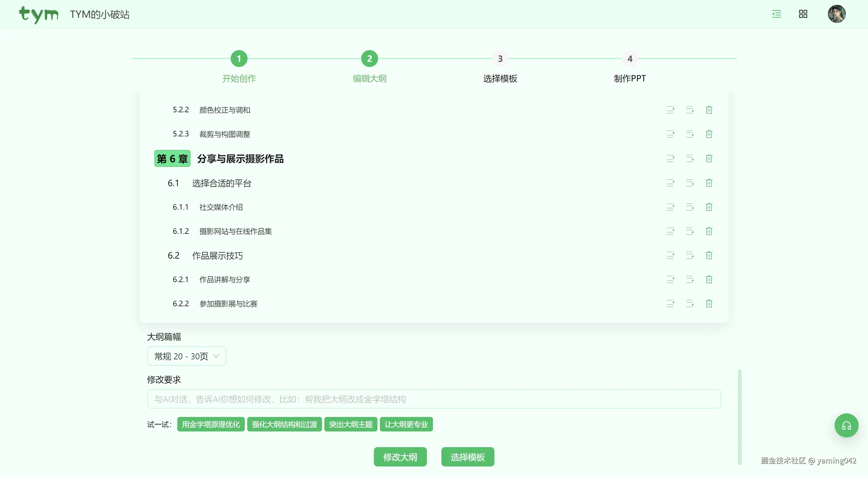
Task: Expand the 常规 20 - 30页 length dropdown
Action: (186, 356)
